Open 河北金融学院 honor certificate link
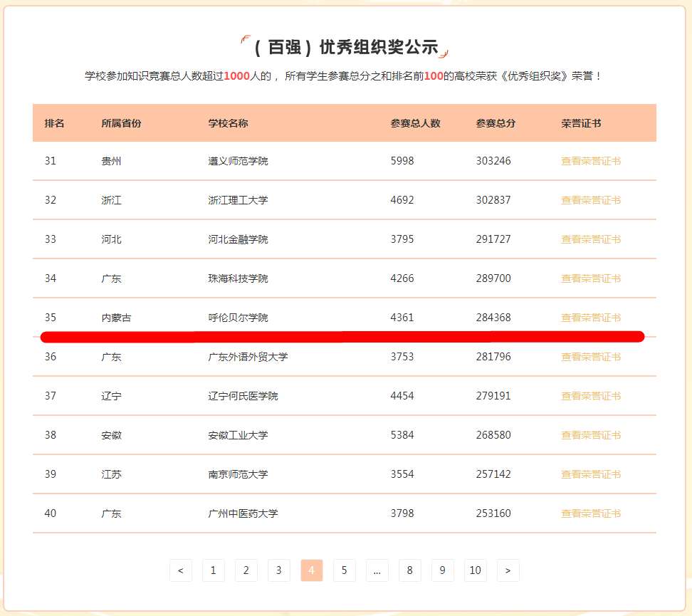Screen dimensions: 692x616 (591, 239)
